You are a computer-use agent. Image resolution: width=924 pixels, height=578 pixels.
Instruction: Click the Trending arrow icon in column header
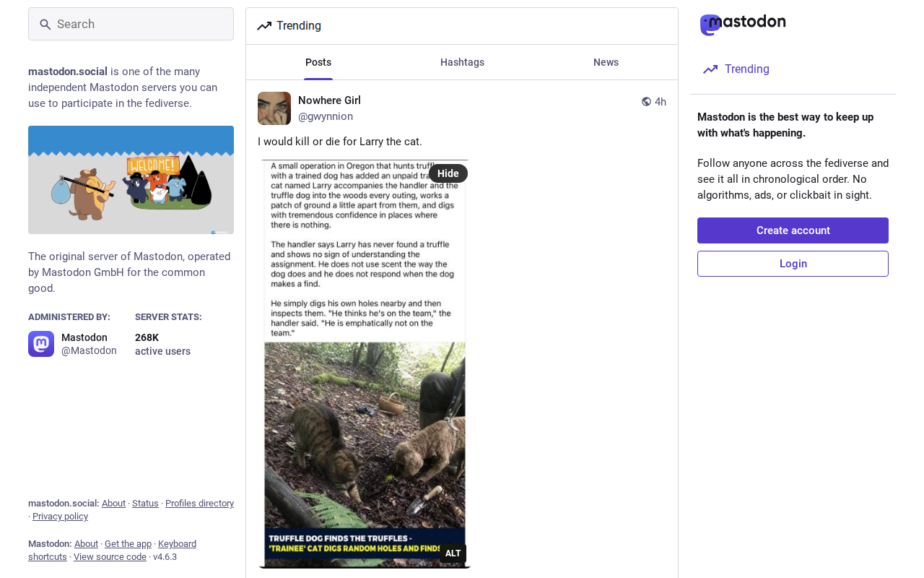(264, 26)
